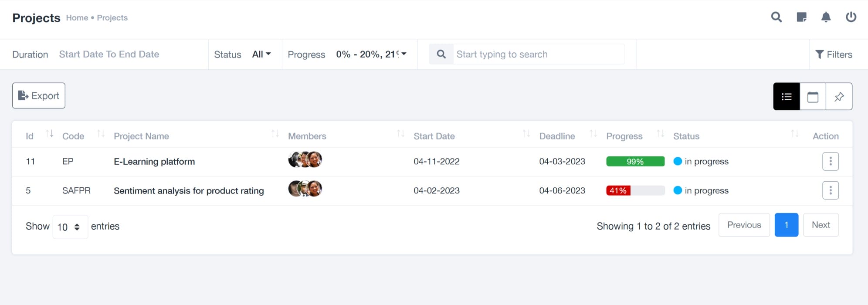Toggle sorting on the Id column

pos(49,134)
